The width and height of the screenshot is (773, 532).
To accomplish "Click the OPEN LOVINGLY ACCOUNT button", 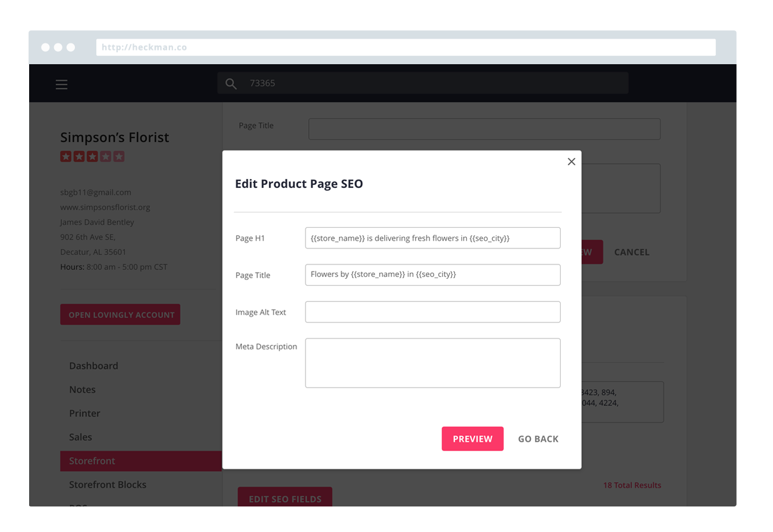I will pyautogui.click(x=120, y=314).
